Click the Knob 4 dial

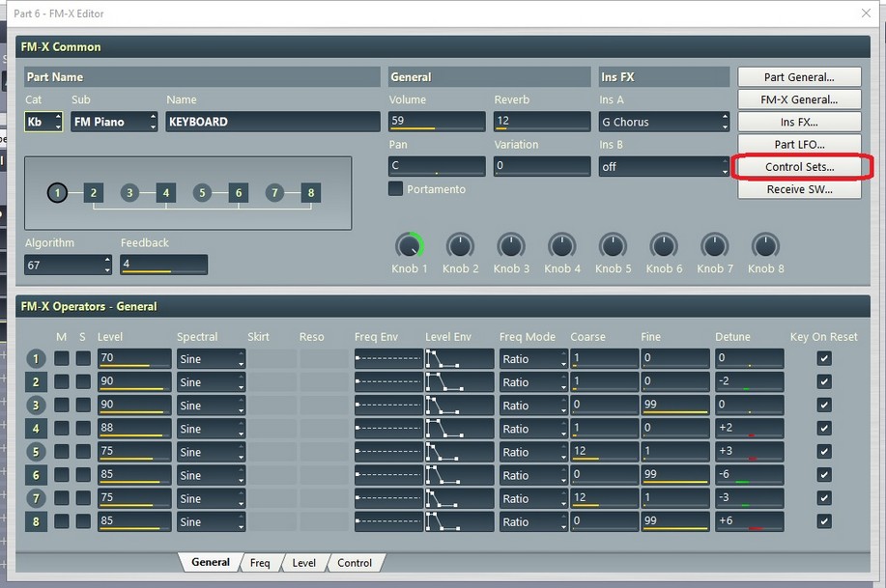click(561, 245)
